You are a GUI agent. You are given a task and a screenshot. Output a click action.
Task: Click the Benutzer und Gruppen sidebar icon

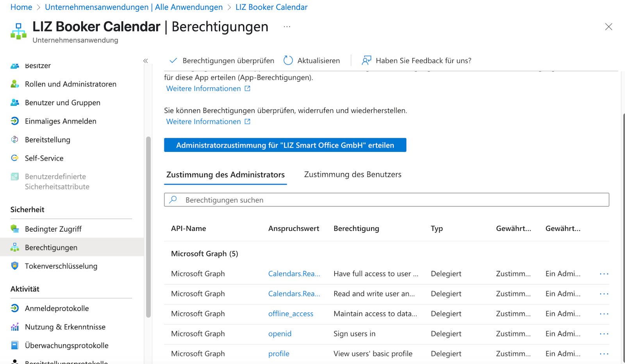tap(15, 102)
